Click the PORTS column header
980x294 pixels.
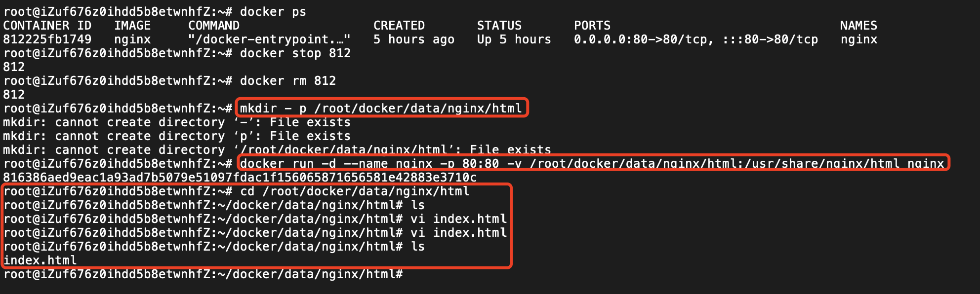click(592, 26)
